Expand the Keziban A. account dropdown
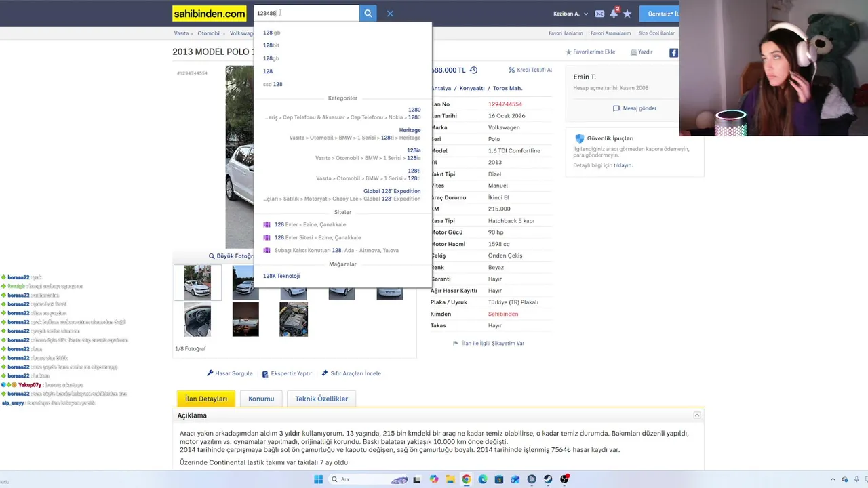Screen dimensions: 868x488 (x=571, y=14)
